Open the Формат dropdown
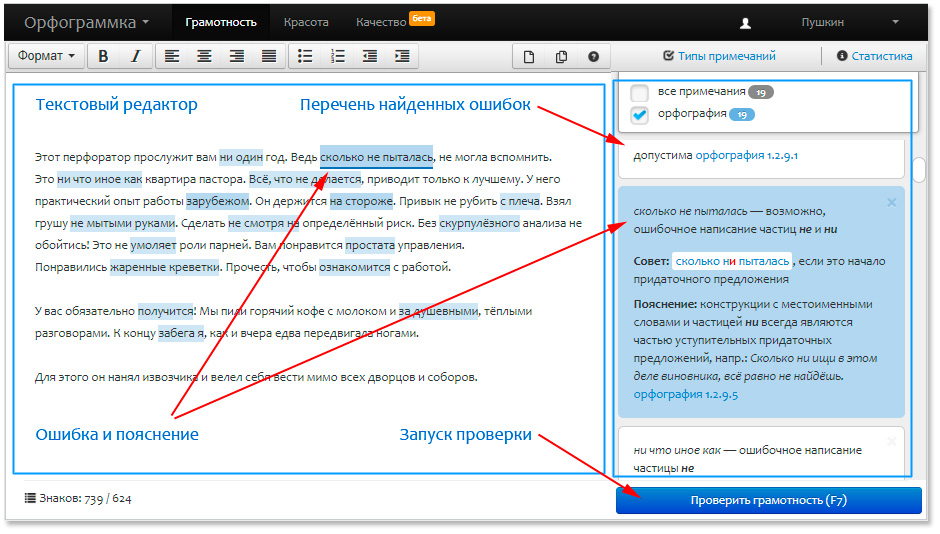This screenshot has width=940, height=534. [46, 56]
